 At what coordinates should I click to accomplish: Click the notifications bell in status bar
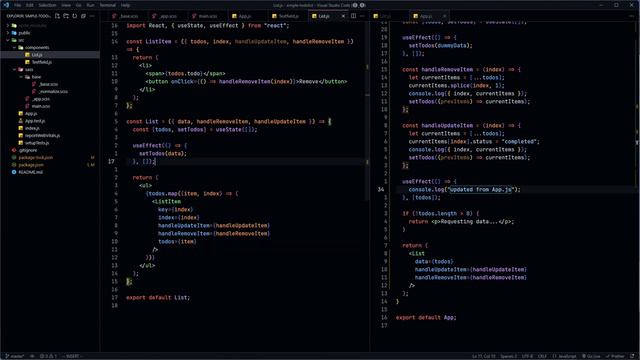pyautogui.click(x=633, y=356)
